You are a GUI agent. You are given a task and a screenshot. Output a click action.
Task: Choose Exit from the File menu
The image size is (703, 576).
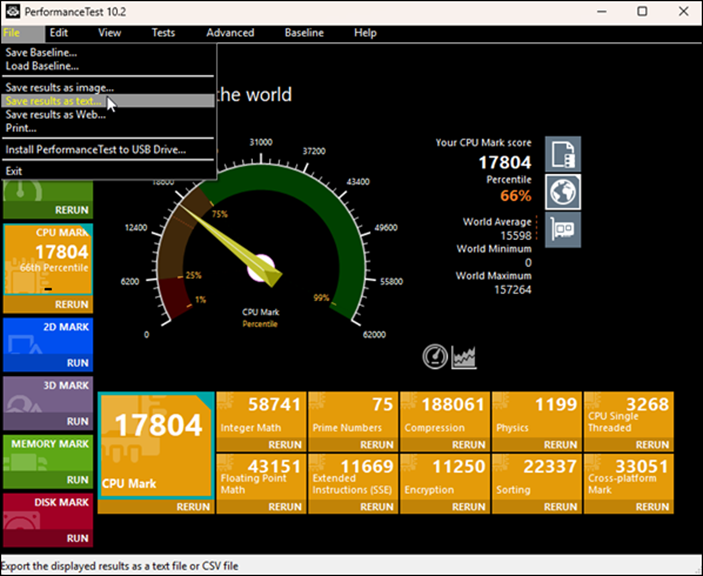108,171
